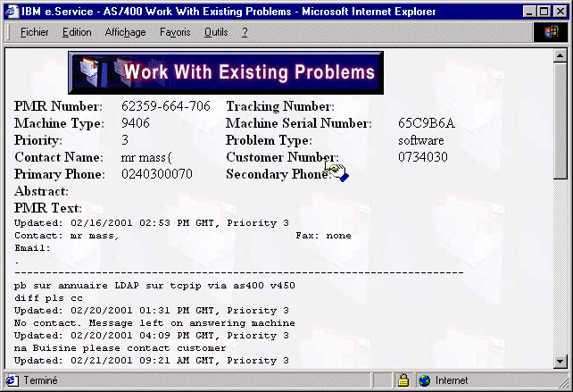Click machine type value 9406
The height and width of the screenshot is (392, 573).
tap(136, 123)
